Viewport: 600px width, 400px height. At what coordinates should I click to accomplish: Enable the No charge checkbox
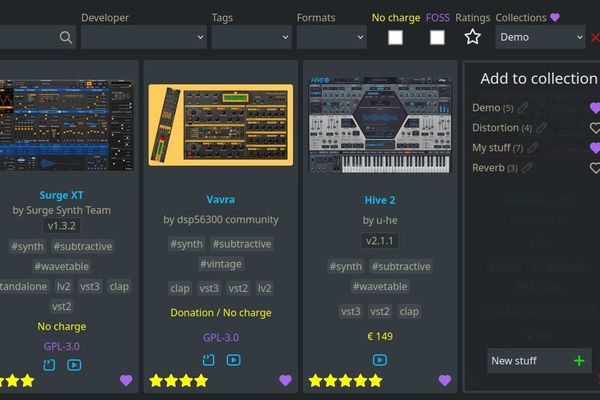(396, 37)
